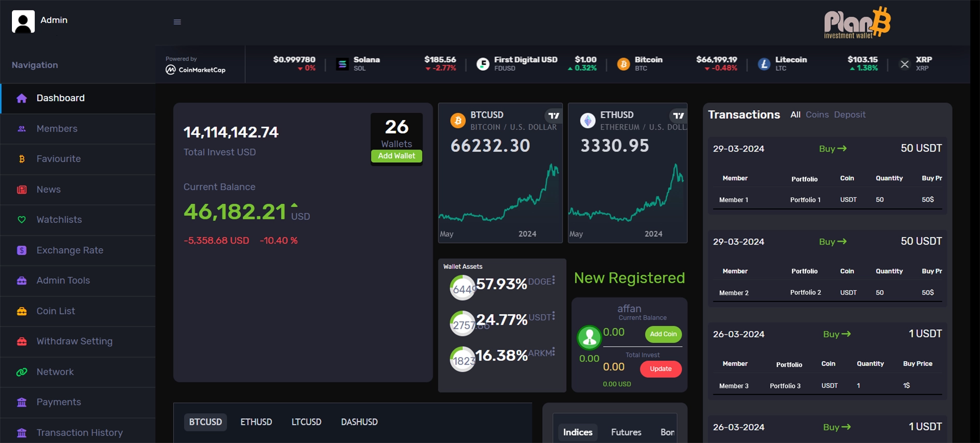Viewport: 980px width, 443px height.
Task: Click the Members people icon
Action: pos(22,129)
